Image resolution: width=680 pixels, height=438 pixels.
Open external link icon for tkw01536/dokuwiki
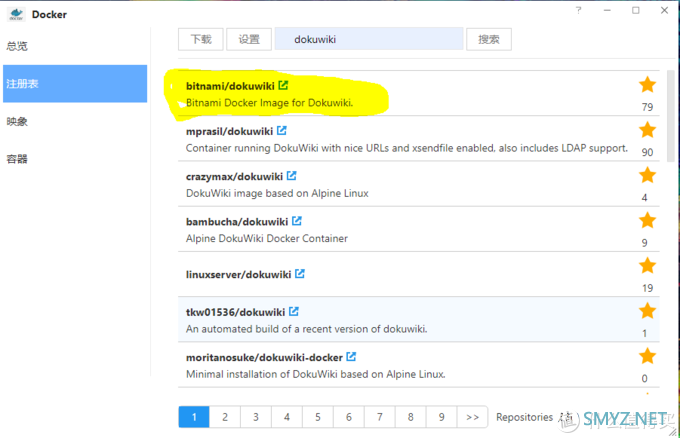(294, 311)
